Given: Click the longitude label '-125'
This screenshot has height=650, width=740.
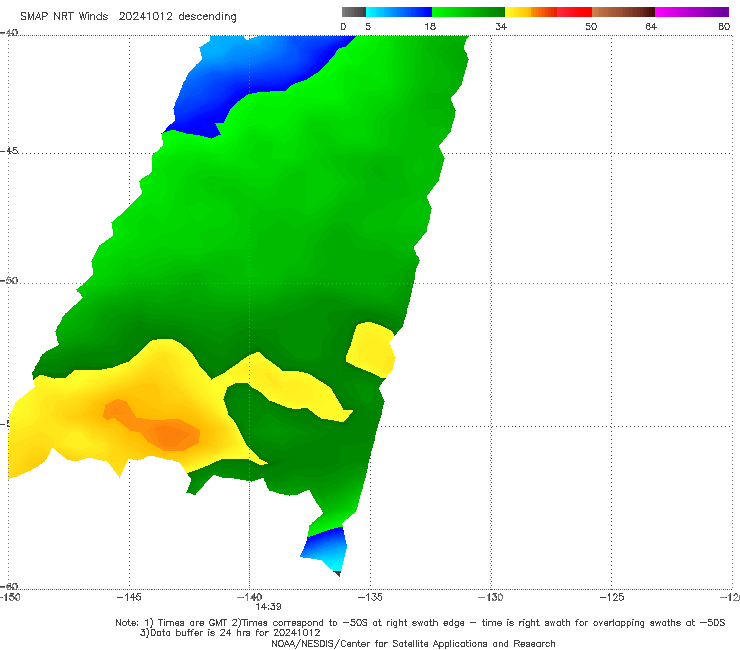Looking at the screenshot, I should (x=611, y=597).
